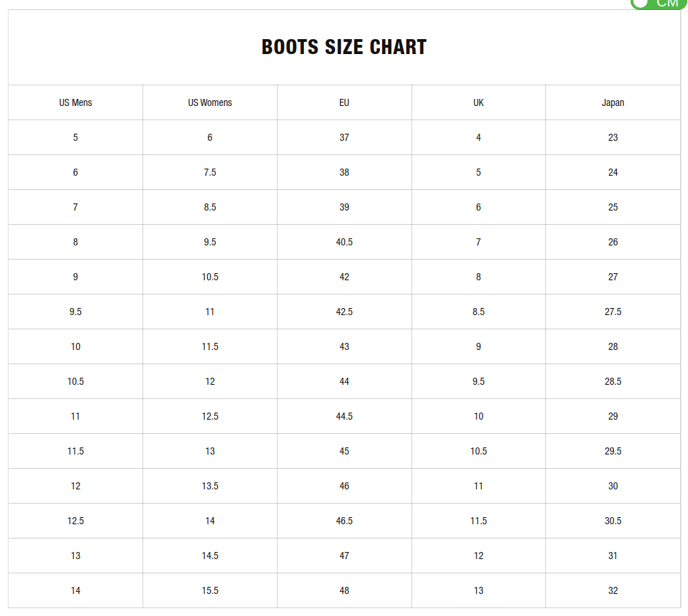Select US Mens size 14
Viewport: 688px width, 616px height.
pyautogui.click(x=75, y=590)
